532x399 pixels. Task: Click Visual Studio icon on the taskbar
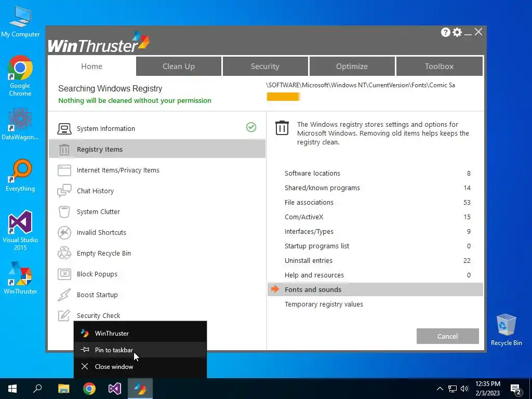click(115, 389)
